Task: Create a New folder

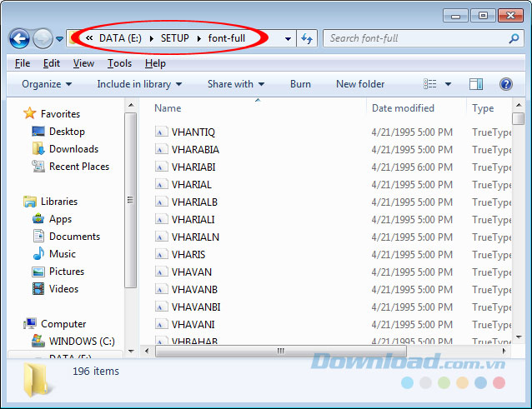Action: point(360,84)
